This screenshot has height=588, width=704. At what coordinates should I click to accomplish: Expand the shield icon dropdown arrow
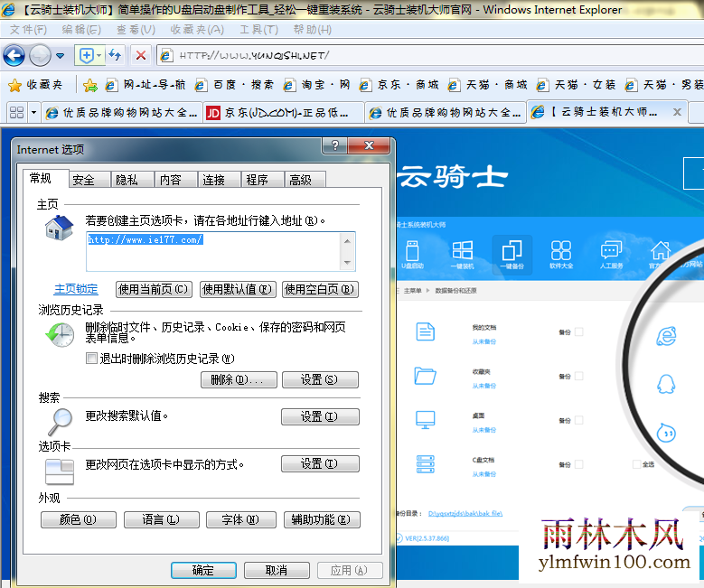[99, 56]
